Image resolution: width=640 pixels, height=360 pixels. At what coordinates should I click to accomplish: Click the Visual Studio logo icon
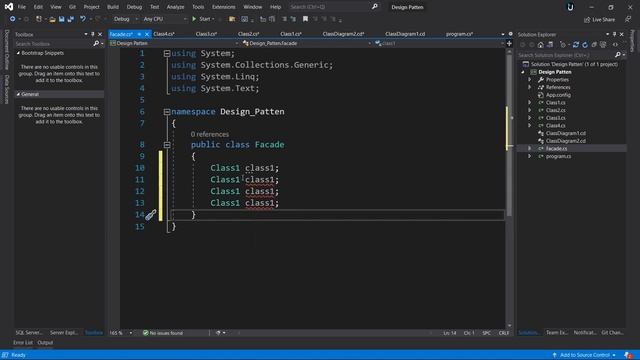coord(9,7)
